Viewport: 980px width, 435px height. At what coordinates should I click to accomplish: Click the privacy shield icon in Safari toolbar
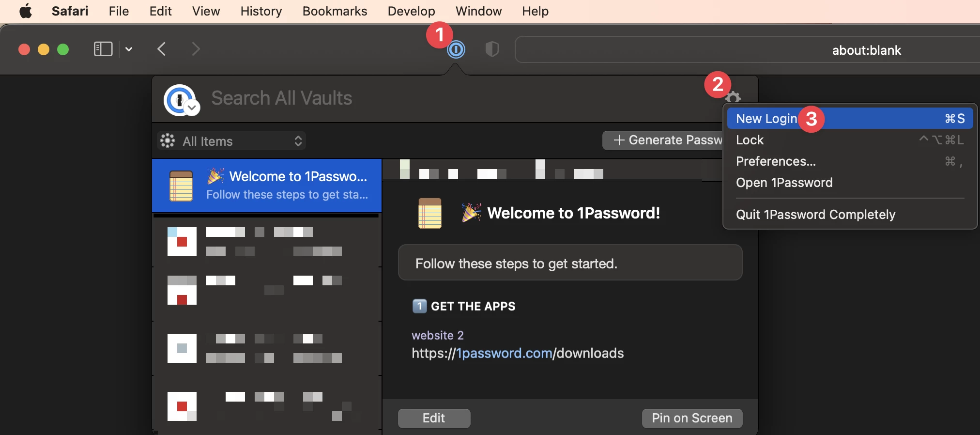tap(492, 49)
